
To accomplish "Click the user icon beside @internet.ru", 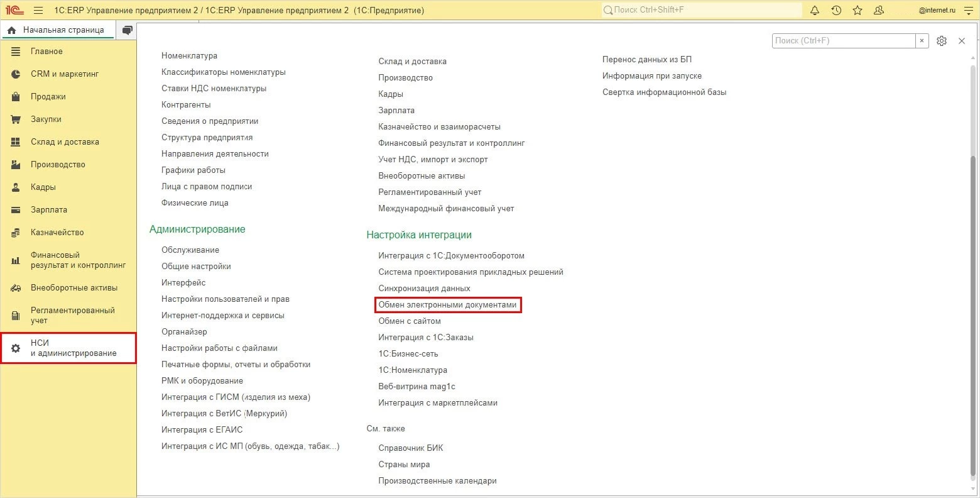I will pyautogui.click(x=879, y=10).
